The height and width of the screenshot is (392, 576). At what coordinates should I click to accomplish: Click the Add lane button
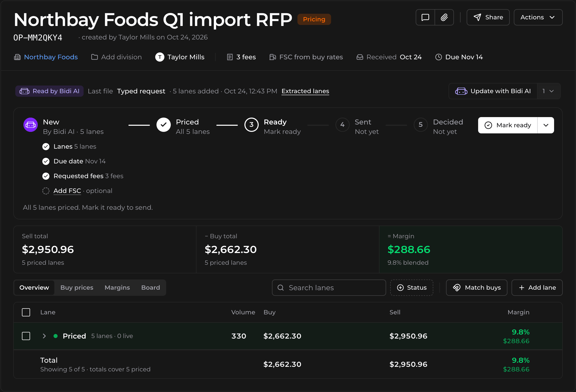click(537, 288)
